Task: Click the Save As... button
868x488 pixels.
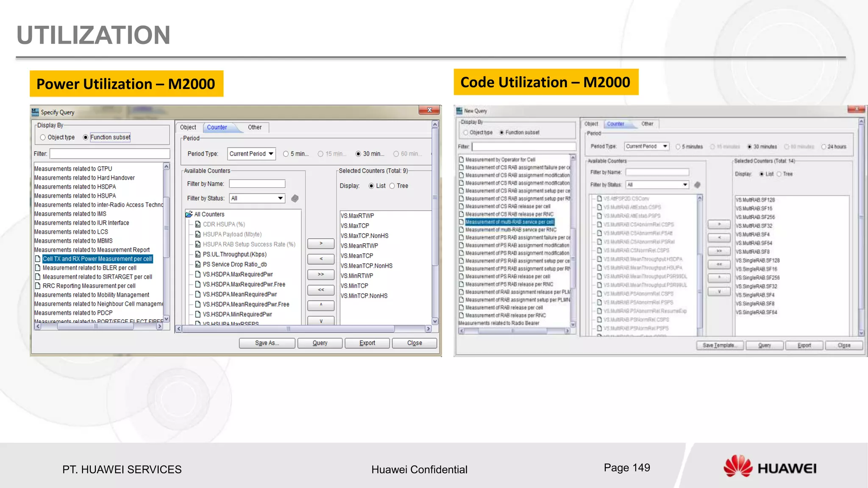Action: point(267,343)
